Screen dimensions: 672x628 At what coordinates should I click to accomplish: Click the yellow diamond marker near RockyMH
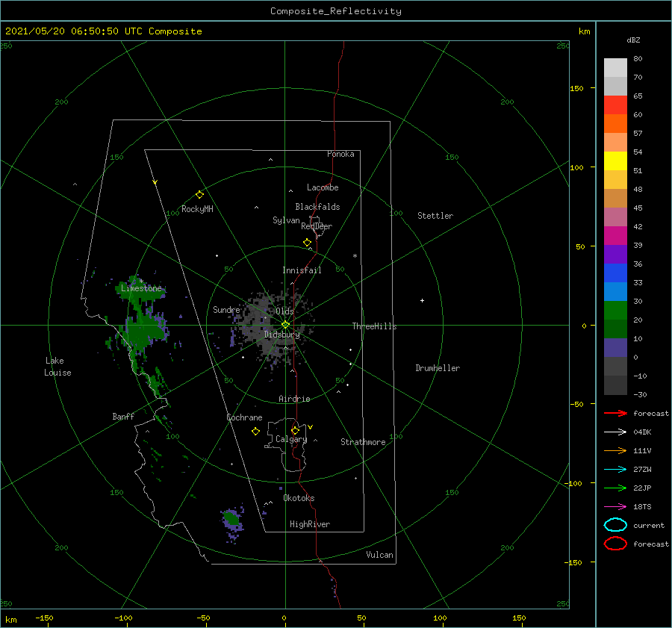click(x=199, y=195)
